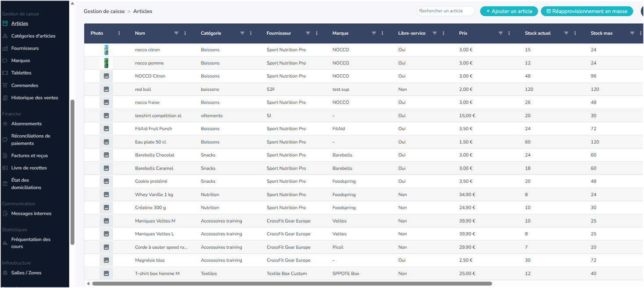Image resolution: width=644 pixels, height=288 pixels.
Task: Open Fournisseurs sidebar item
Action: pos(25,48)
